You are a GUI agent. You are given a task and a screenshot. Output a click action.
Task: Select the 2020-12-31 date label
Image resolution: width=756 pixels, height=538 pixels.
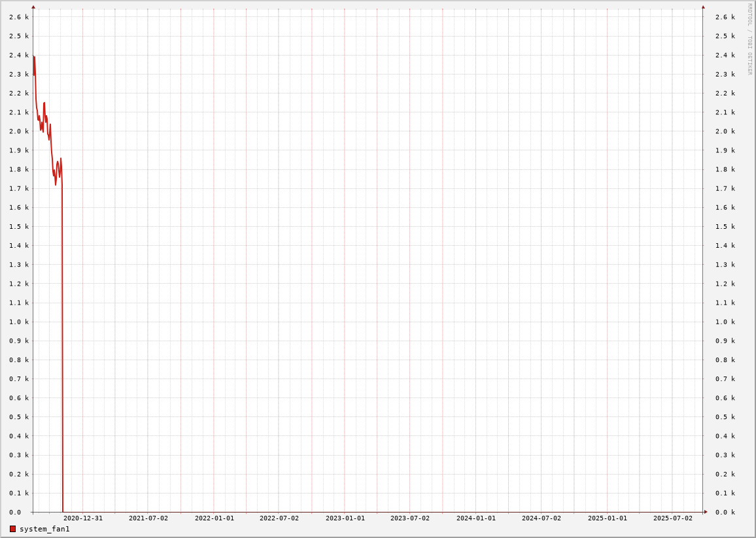83,518
